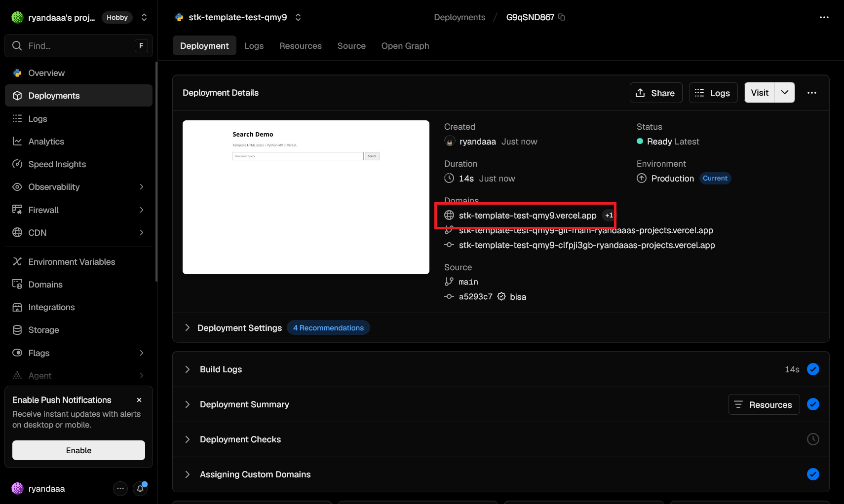Screen dimensions: 844x504
Task: Open the top-right three-dot page menu
Action: 824,17
